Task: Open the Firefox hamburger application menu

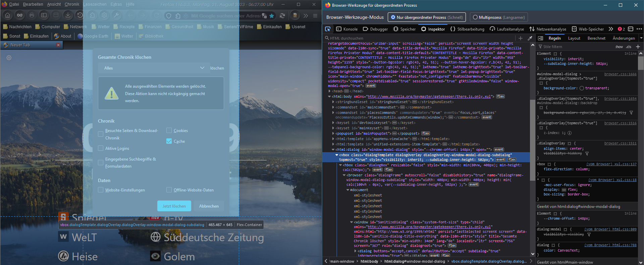Action: (315, 15)
